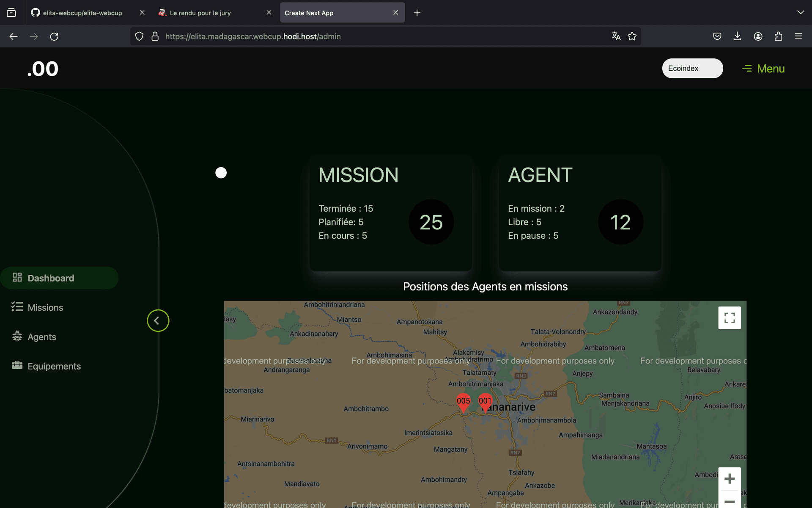This screenshot has height=508, width=812.
Task: Toggle map fullscreen view
Action: click(x=730, y=318)
